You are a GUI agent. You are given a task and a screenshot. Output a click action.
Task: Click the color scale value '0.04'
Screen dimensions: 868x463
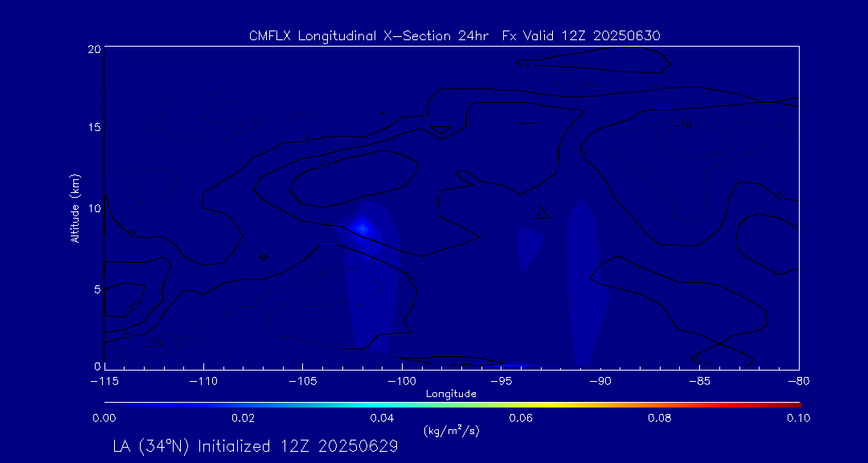383,418
